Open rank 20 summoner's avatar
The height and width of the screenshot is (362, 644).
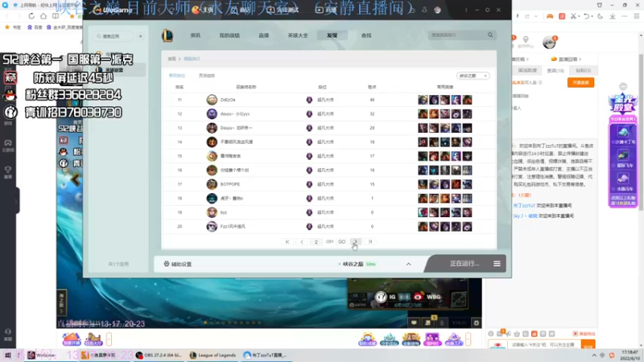point(212,226)
